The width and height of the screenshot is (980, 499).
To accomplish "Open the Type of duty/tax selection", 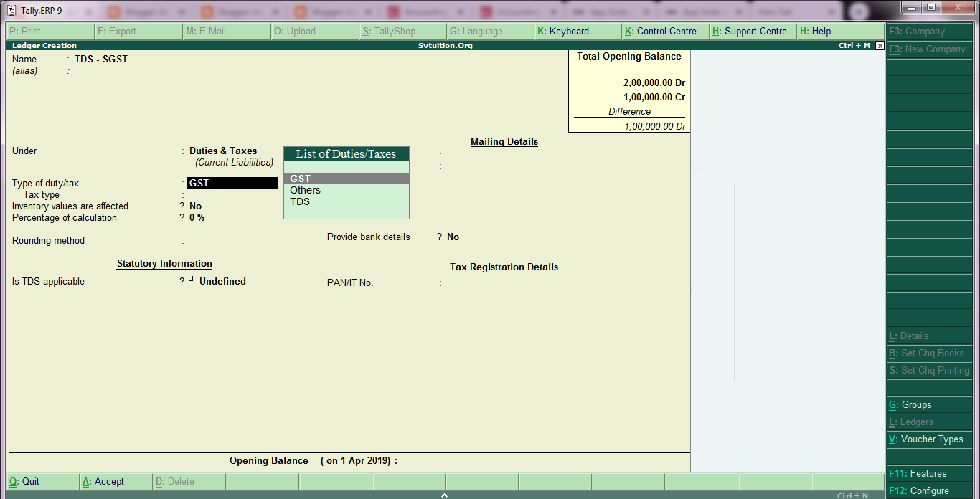I will [231, 183].
